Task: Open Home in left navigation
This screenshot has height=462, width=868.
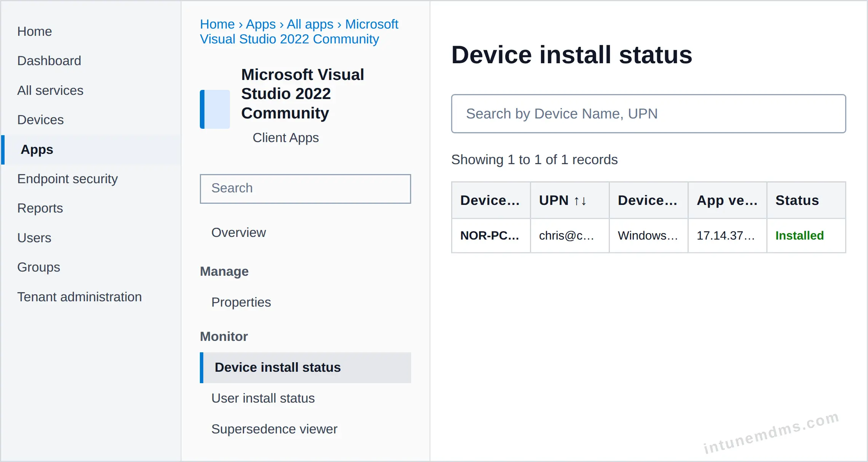Action: (35, 31)
